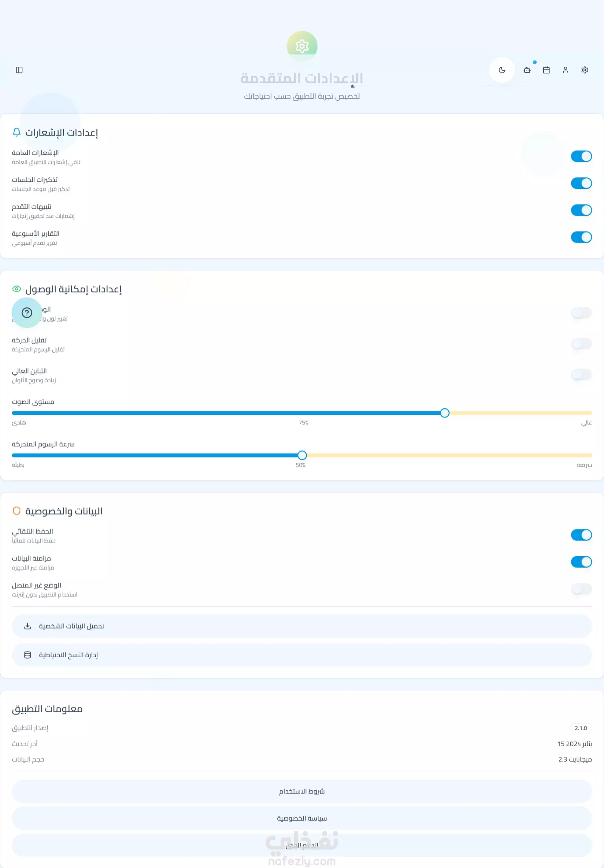This screenshot has height=868, width=604.
Task: Turn off the الحفظ التلقائي toggle
Action: tap(581, 535)
